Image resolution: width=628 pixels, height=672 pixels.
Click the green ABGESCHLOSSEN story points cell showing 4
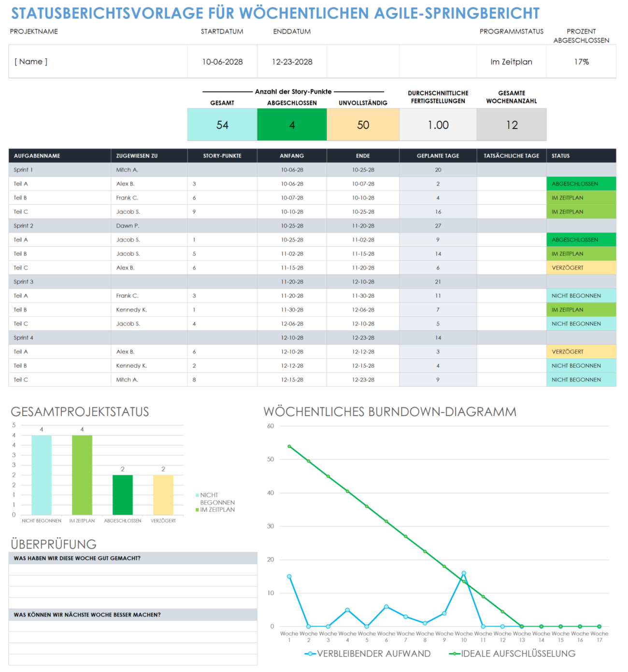coord(292,125)
